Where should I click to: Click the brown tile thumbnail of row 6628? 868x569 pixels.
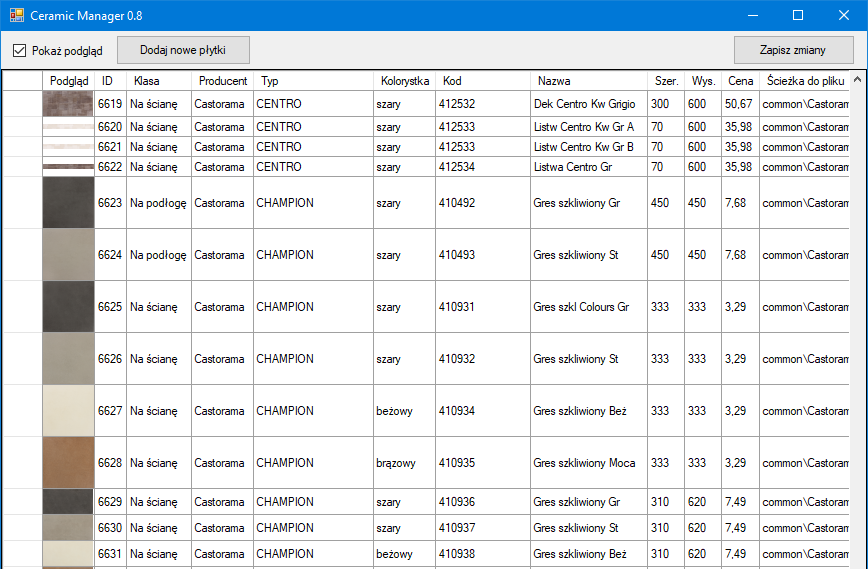[68, 463]
